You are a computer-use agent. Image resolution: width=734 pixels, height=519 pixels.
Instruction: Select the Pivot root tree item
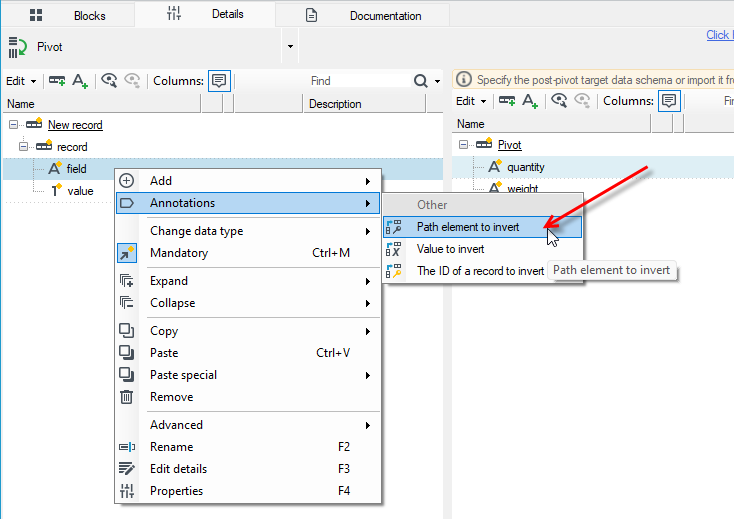(x=509, y=145)
